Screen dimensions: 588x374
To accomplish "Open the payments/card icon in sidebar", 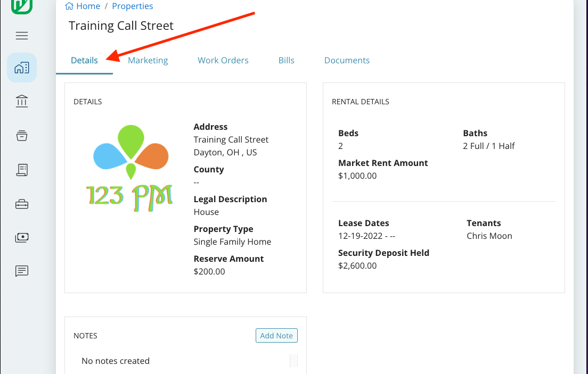I will [x=21, y=237].
